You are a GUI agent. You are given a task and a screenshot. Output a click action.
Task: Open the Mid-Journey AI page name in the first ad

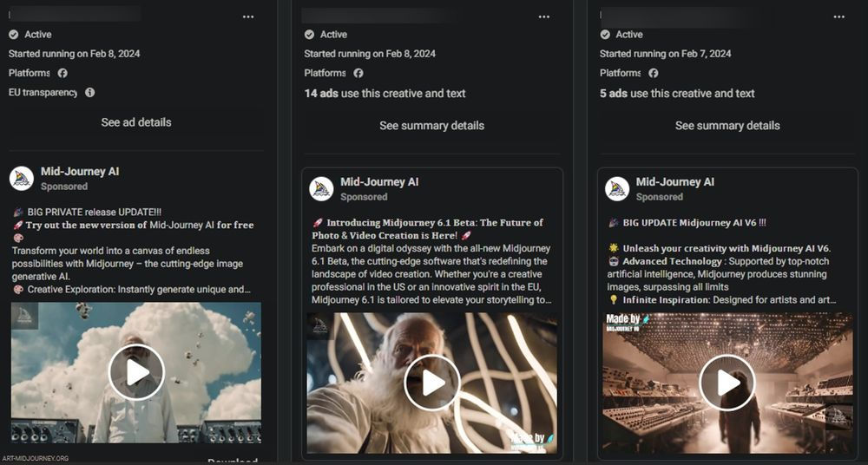click(x=80, y=172)
